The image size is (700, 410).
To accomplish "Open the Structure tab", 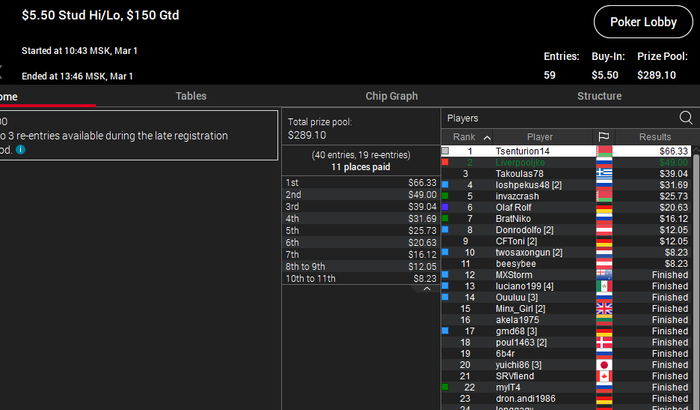I will pos(599,96).
